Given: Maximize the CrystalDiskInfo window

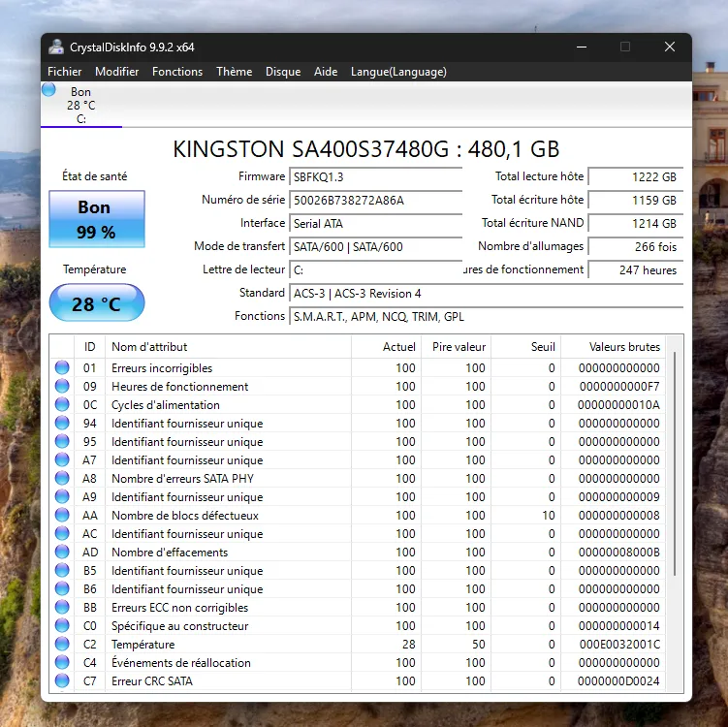Looking at the screenshot, I should [625, 47].
